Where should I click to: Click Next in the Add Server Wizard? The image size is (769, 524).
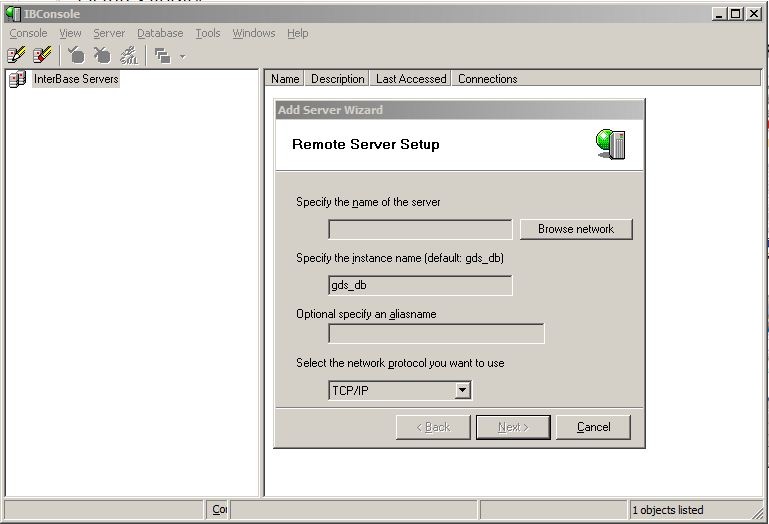[x=513, y=427]
